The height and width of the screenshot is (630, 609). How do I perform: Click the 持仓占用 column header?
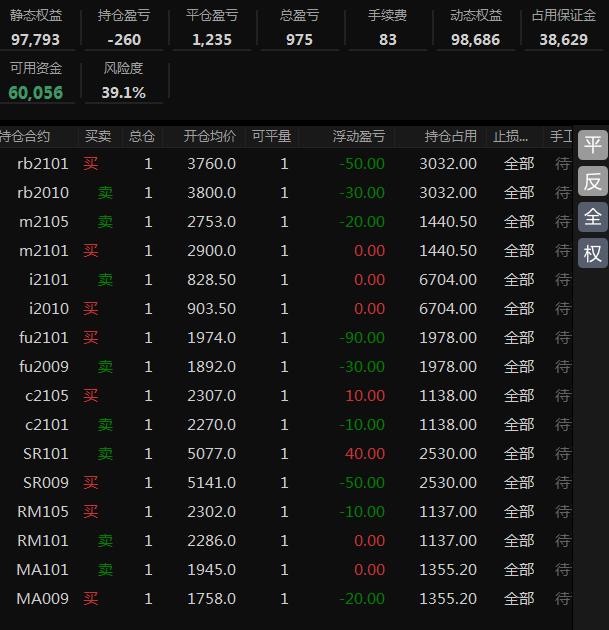click(451, 137)
